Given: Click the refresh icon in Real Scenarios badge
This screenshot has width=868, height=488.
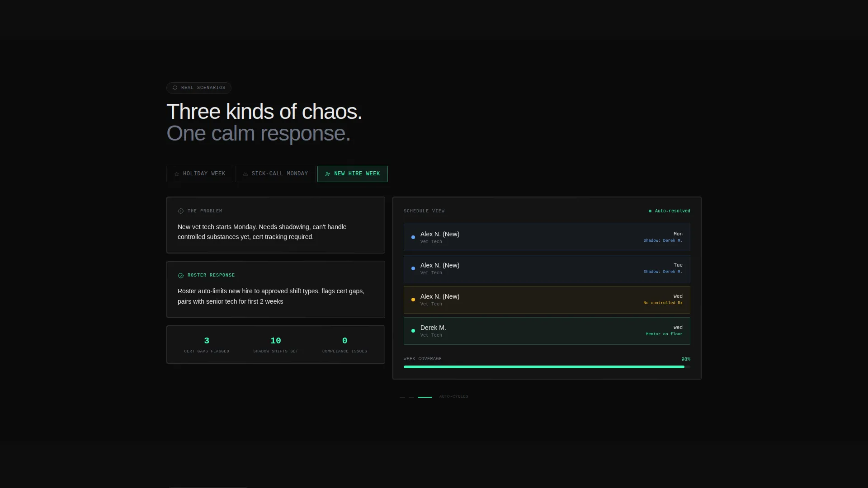Looking at the screenshot, I should [x=175, y=88].
